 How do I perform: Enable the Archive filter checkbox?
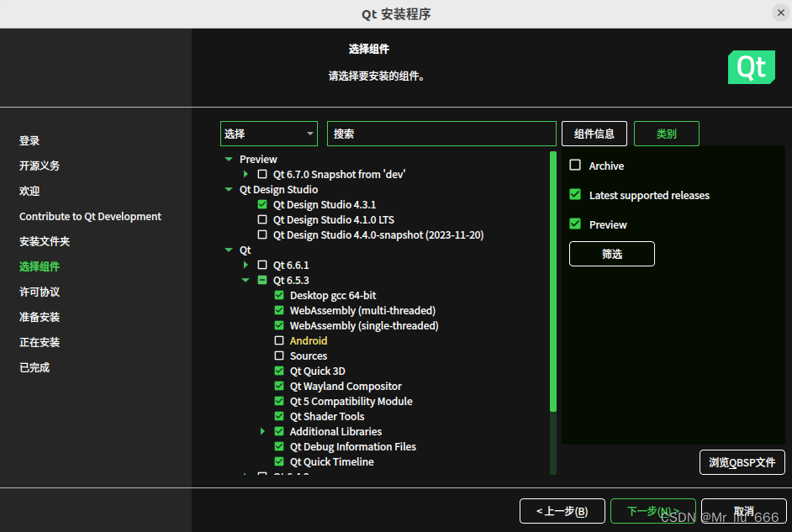pos(575,166)
